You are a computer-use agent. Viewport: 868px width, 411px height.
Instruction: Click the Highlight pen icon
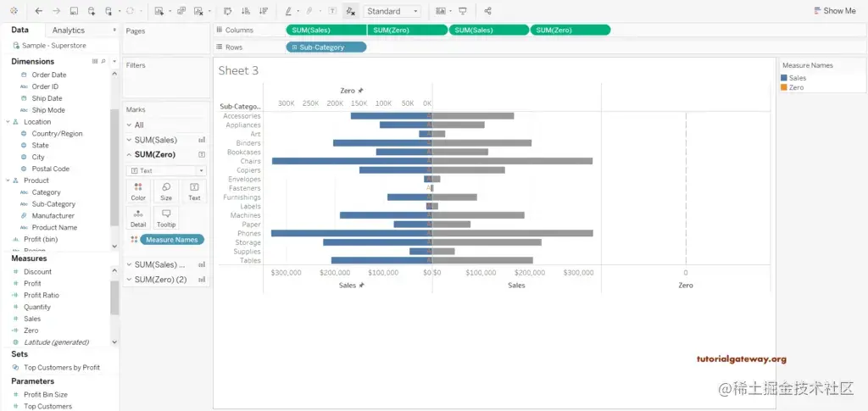[x=288, y=10]
